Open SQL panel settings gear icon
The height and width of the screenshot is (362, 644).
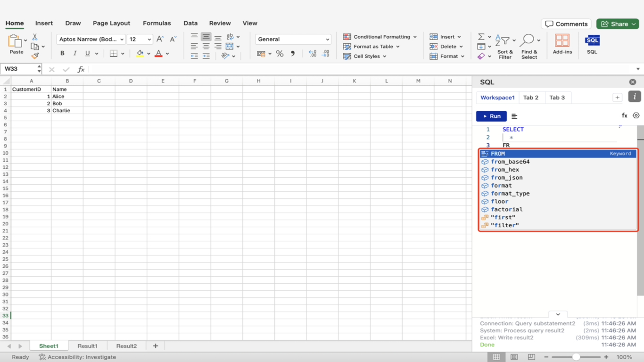636,115
